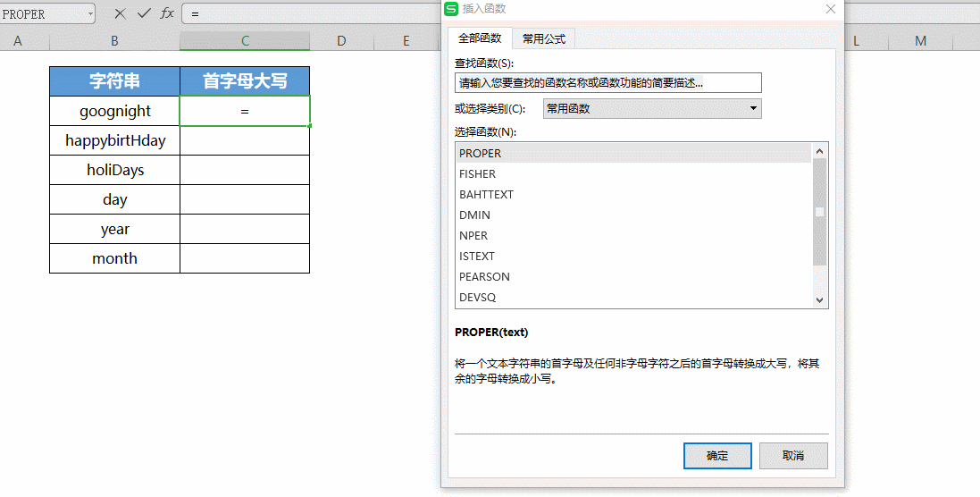Select column B header
This screenshot has width=980, height=497.
tap(114, 40)
